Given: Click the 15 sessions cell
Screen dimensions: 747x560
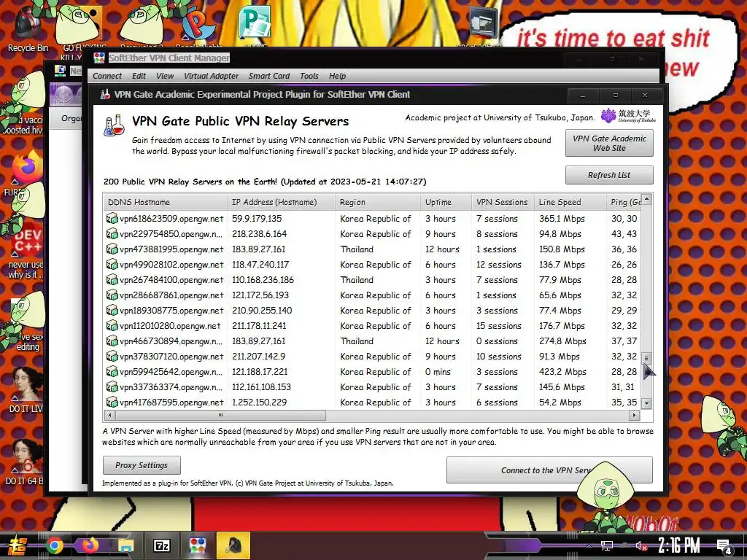Looking at the screenshot, I should [499, 326].
